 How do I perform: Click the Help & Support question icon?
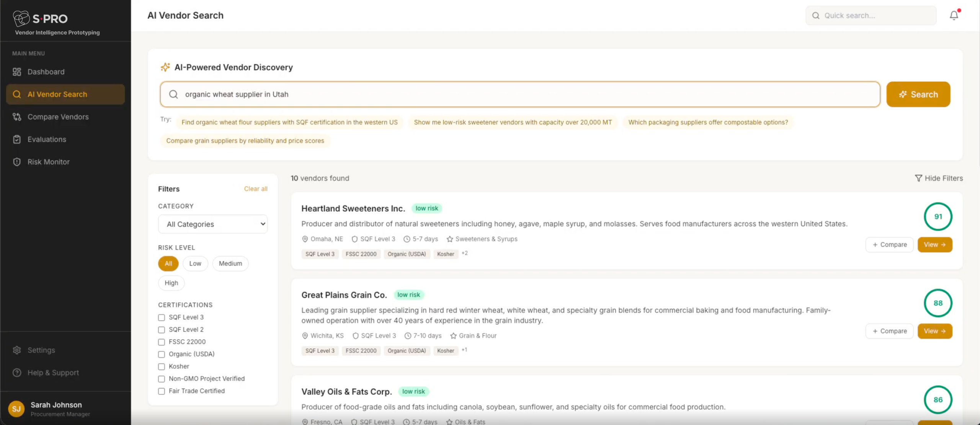(x=17, y=373)
